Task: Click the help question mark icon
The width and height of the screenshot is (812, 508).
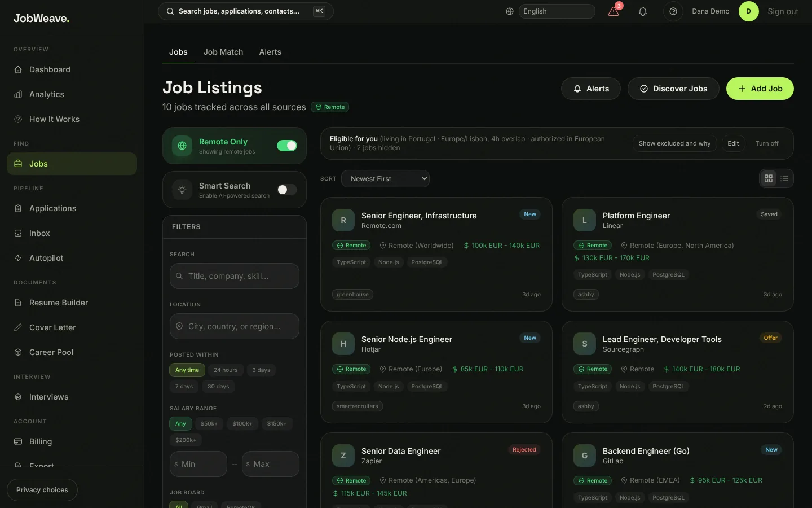Action: click(x=673, y=11)
